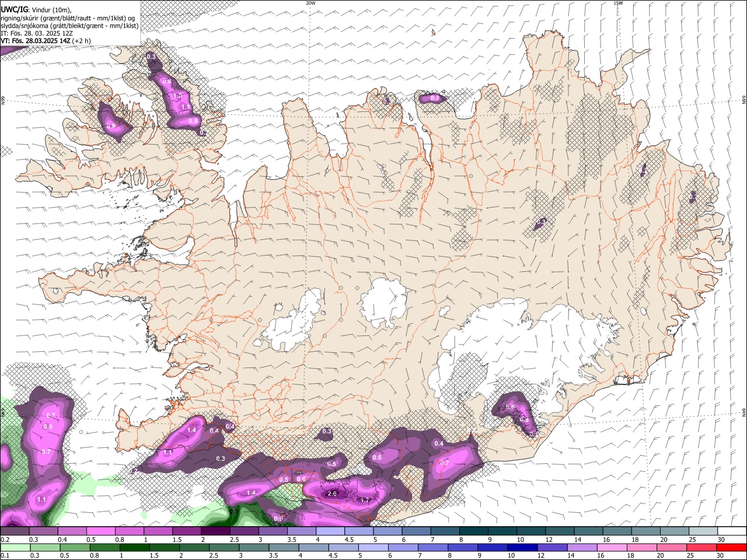
Task: Click the 'UWC/IG' title text
Action: (13, 9)
